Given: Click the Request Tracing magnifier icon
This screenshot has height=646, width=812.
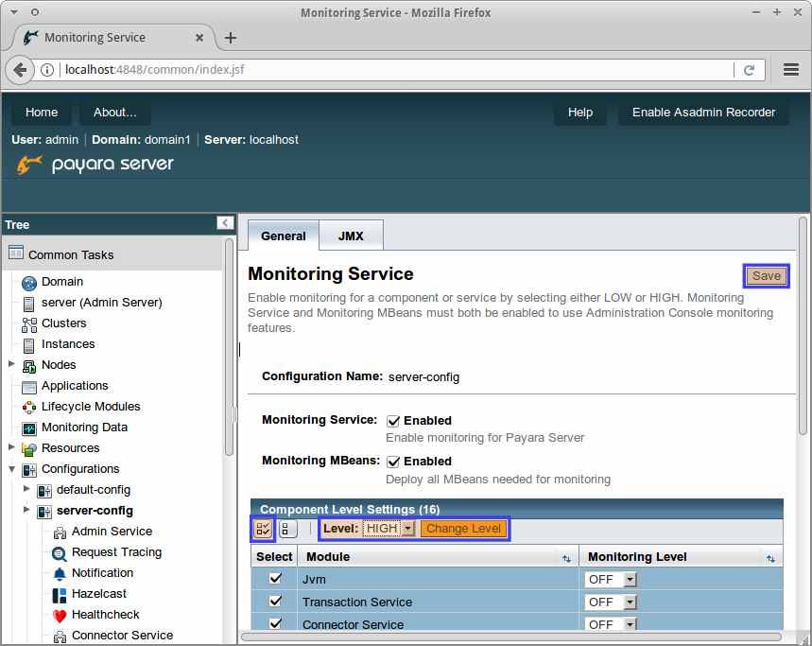Looking at the screenshot, I should coord(60,554).
